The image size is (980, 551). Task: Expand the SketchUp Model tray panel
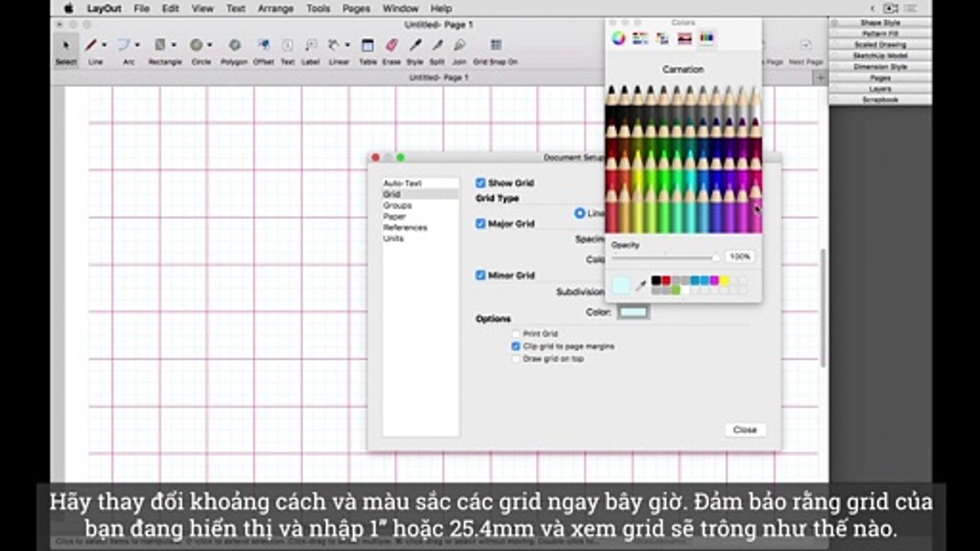[880, 56]
